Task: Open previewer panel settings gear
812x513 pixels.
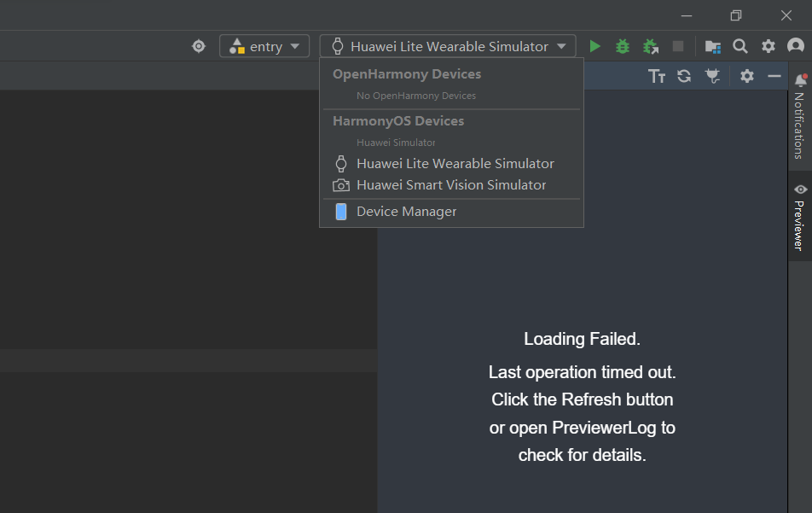Action: [747, 76]
